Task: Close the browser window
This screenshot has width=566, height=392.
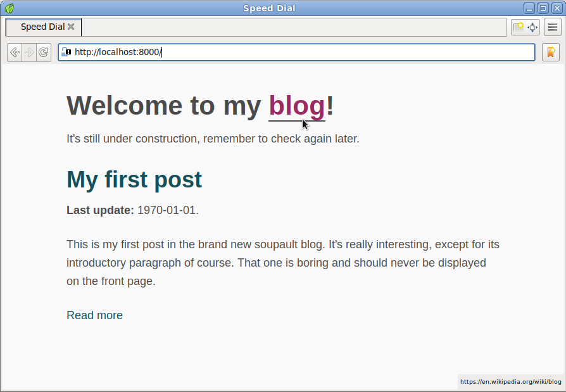Action: tap(557, 8)
